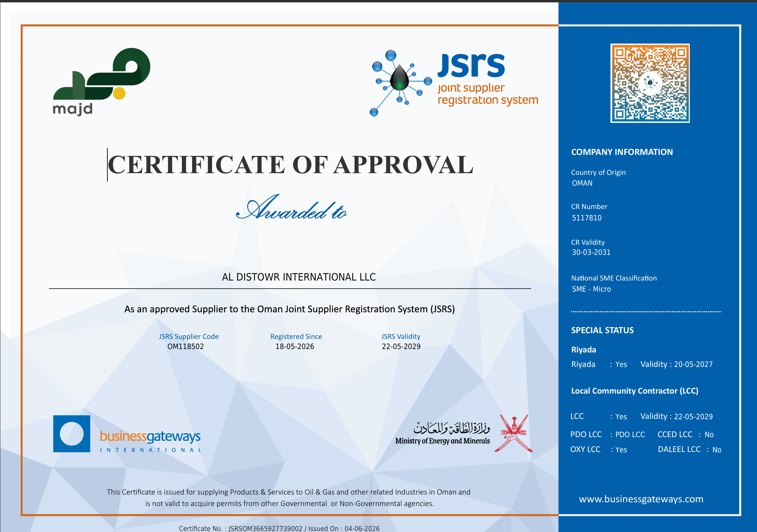
Task: Select the "CERTIFICATE OF APPROVAL" heading
Action: coord(290,165)
